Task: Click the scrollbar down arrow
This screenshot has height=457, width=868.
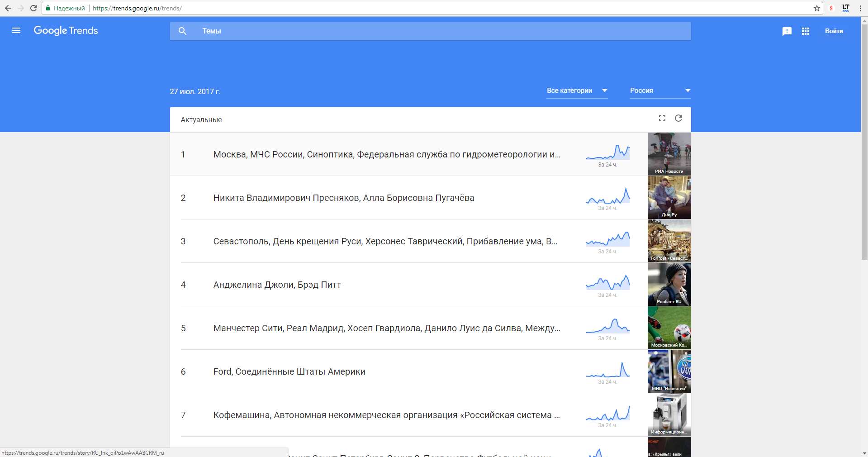Action: pos(864,453)
